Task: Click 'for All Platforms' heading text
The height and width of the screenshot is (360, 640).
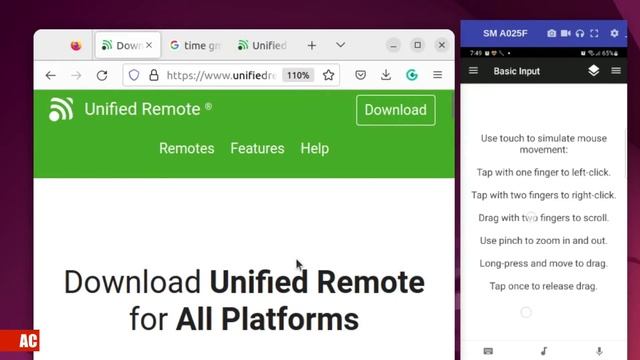Action: [244, 319]
